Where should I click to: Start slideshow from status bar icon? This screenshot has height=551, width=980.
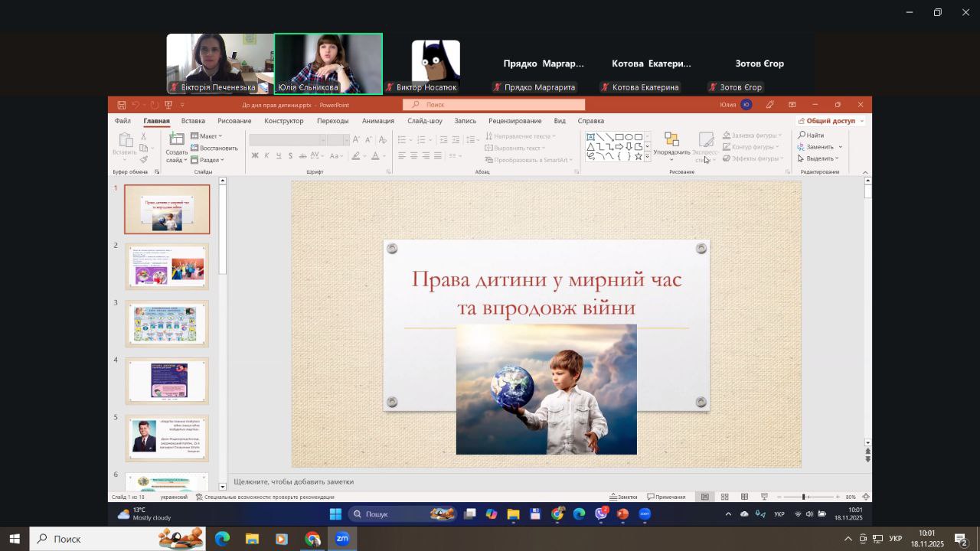[764, 497]
